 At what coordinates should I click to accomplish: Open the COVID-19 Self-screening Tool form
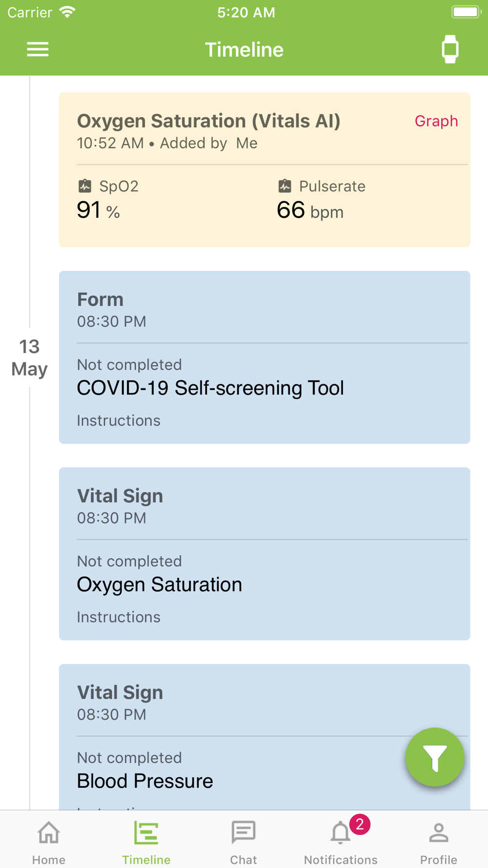click(210, 388)
